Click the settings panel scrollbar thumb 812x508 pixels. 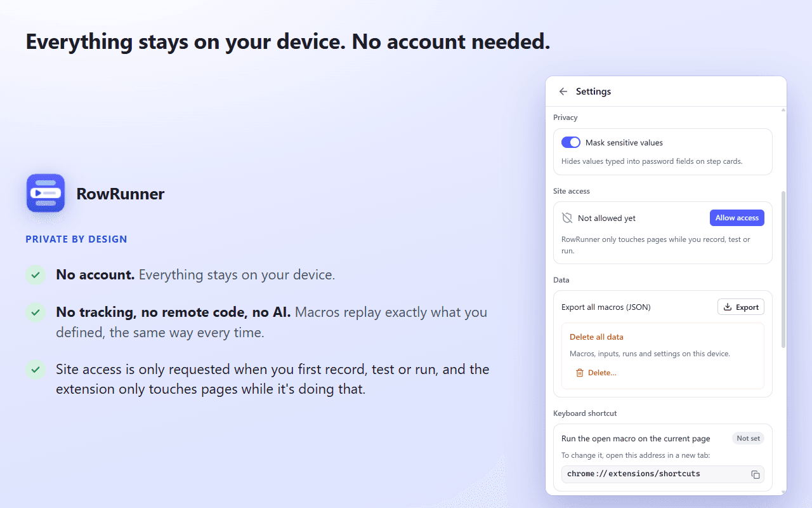pos(783,269)
